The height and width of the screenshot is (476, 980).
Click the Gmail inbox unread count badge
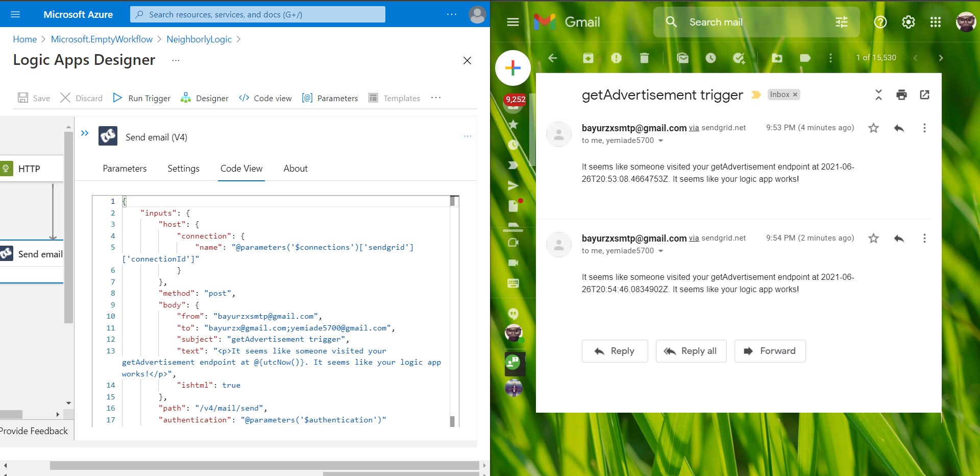pyautogui.click(x=516, y=100)
